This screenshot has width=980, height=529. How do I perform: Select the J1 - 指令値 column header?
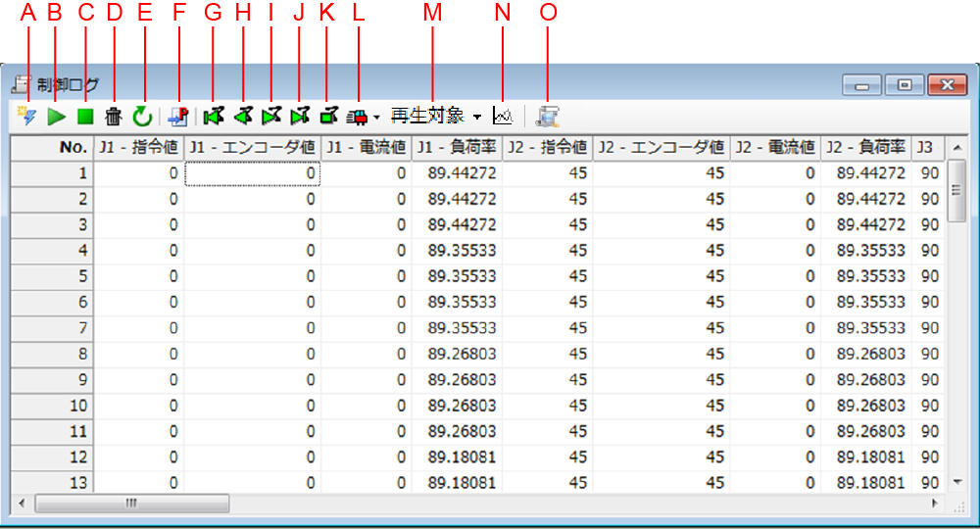click(x=138, y=148)
